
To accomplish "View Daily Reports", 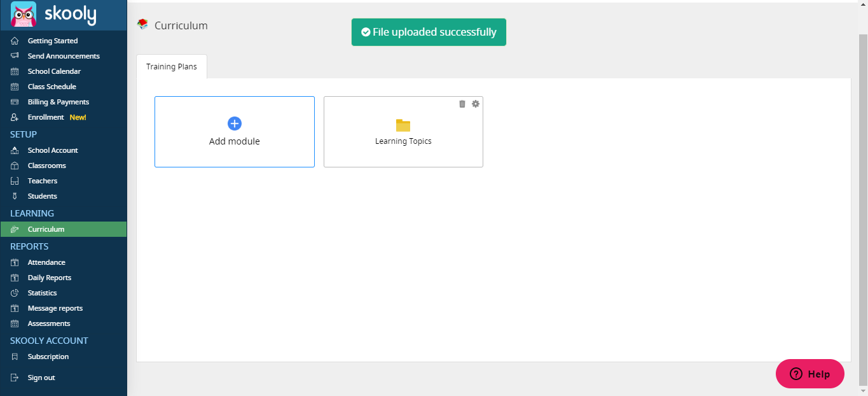I will point(50,278).
